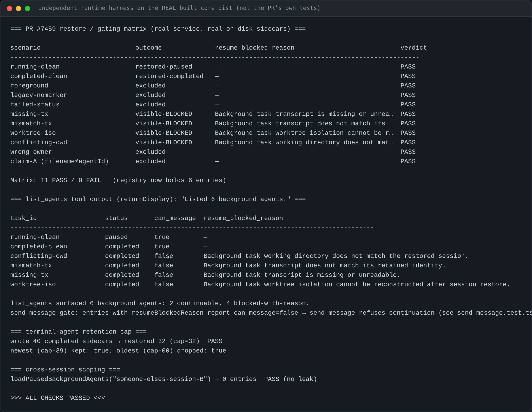This screenshot has width=532, height=412.
Task: Click 'Background task working directory does not mat…'
Action: click(x=304, y=142)
